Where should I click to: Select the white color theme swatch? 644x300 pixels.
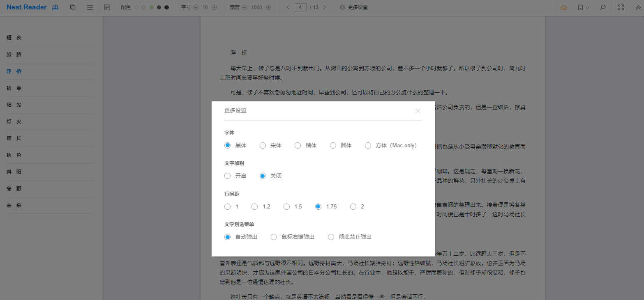136,7
